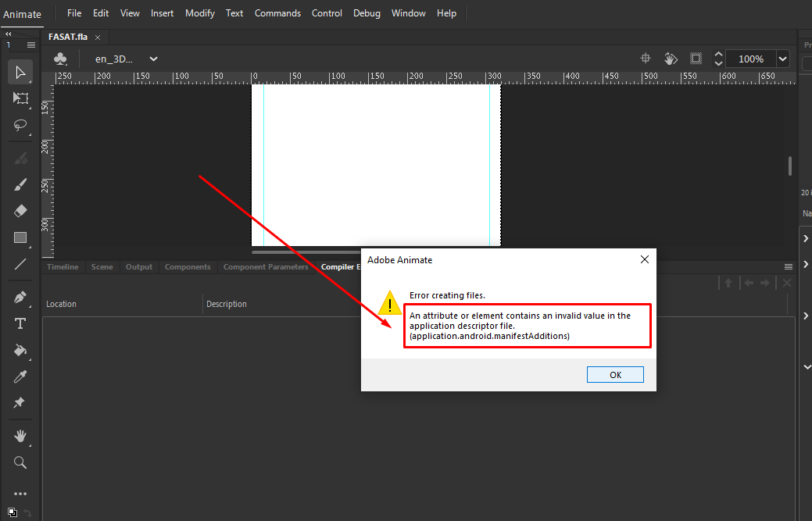Open the Modify menu

[x=200, y=13]
